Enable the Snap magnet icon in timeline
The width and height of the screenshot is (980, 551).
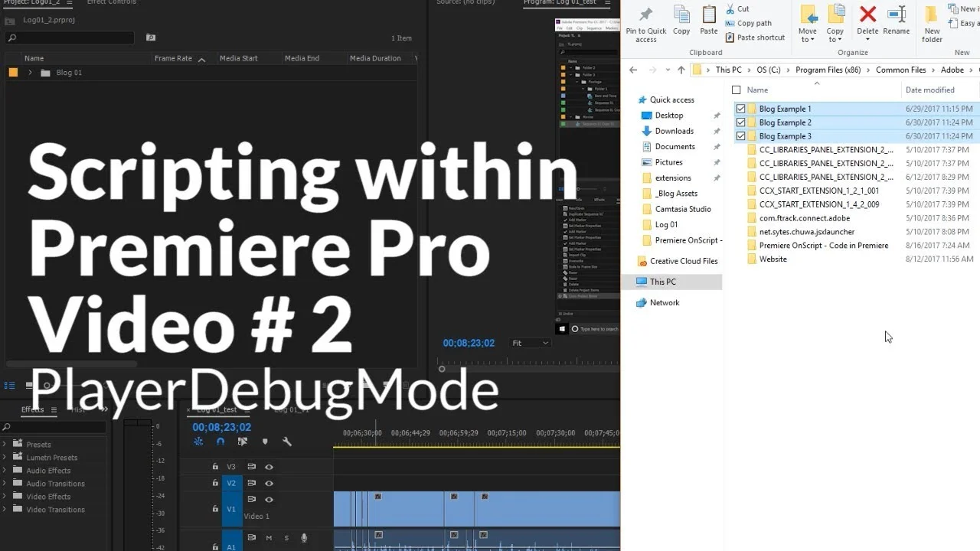(x=220, y=442)
